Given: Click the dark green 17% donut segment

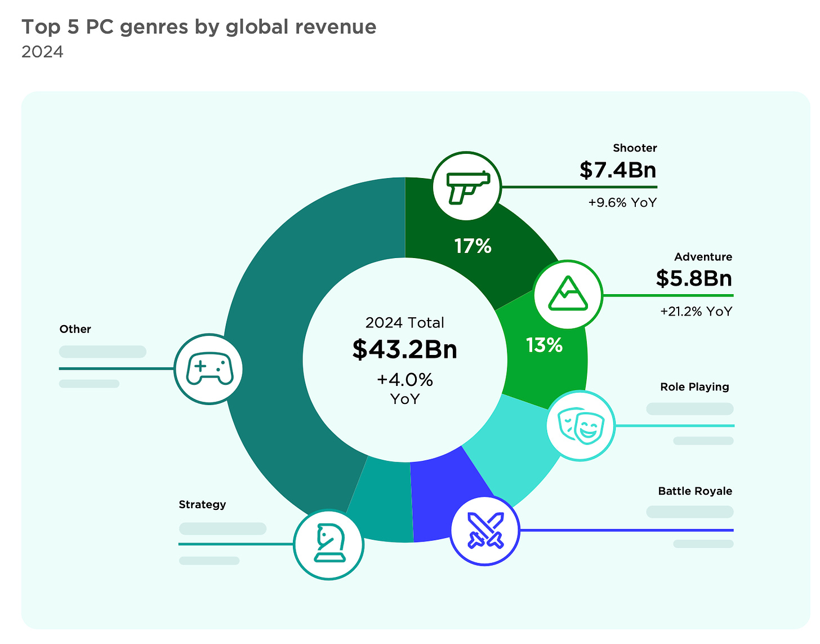Looking at the screenshot, I should [x=473, y=246].
